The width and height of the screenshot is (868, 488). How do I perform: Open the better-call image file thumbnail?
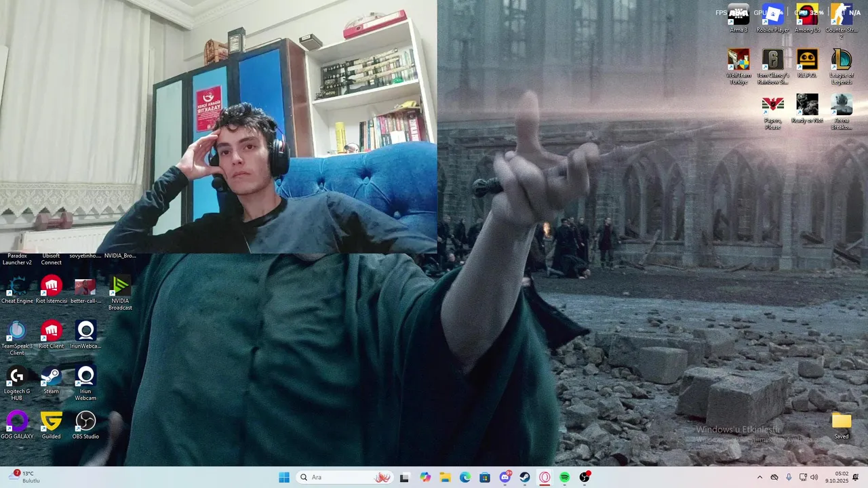pos(85,289)
